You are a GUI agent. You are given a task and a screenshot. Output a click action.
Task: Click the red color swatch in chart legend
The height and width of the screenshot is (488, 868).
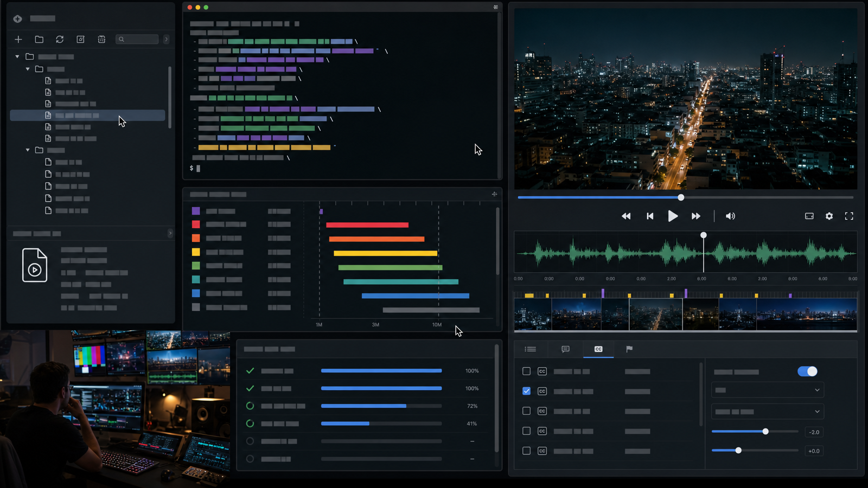pyautogui.click(x=196, y=224)
